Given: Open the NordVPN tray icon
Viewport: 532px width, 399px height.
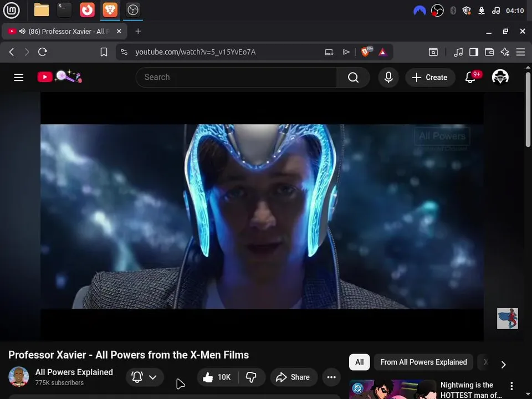Looking at the screenshot, I should tap(420, 11).
